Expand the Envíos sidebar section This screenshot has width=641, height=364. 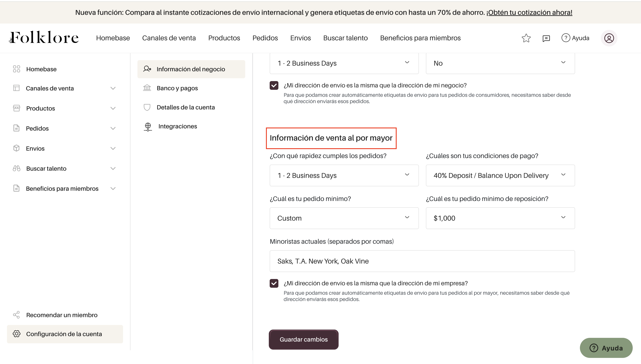[x=113, y=148]
